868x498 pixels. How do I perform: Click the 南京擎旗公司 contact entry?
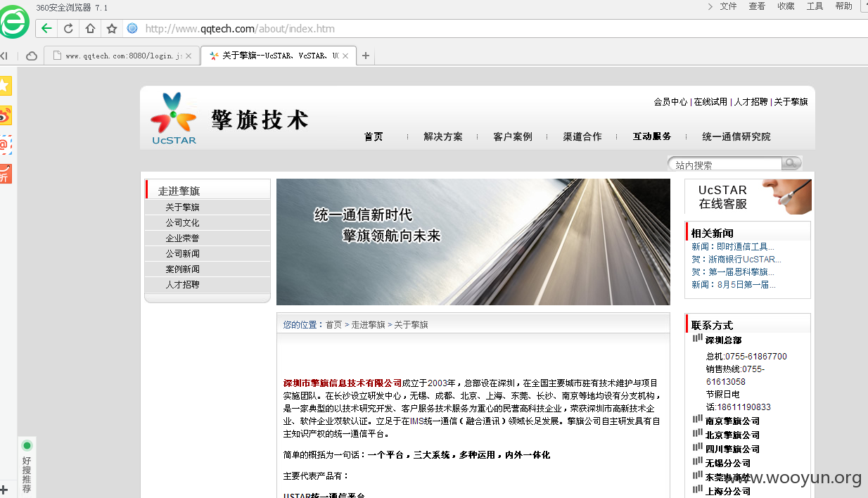pos(732,421)
